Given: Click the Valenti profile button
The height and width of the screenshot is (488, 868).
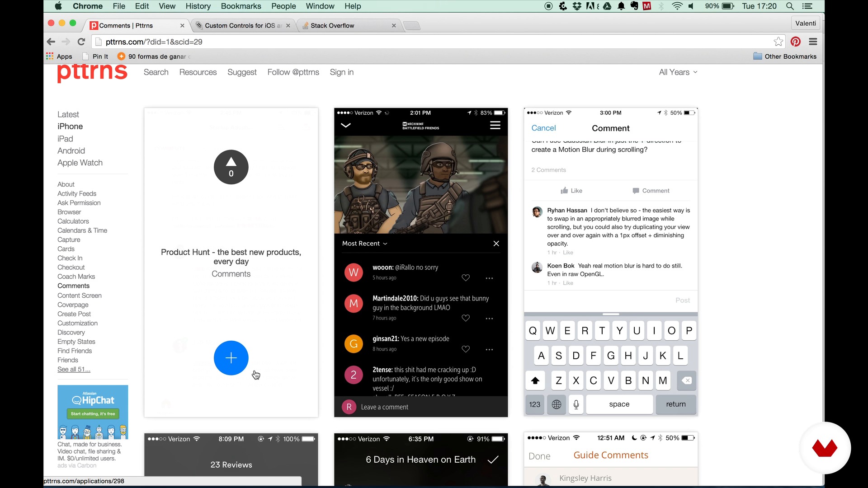Looking at the screenshot, I should pyautogui.click(x=806, y=23).
